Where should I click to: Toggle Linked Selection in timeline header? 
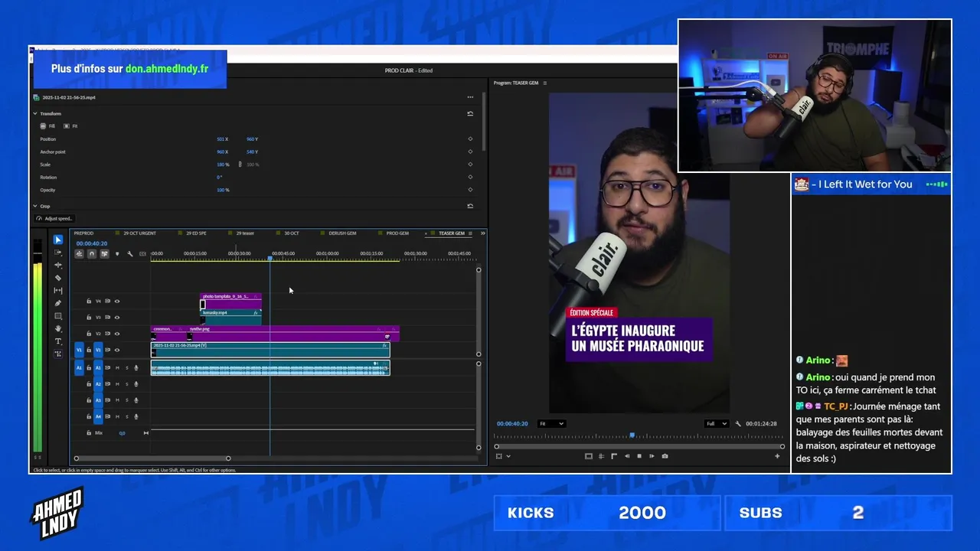[x=104, y=254]
